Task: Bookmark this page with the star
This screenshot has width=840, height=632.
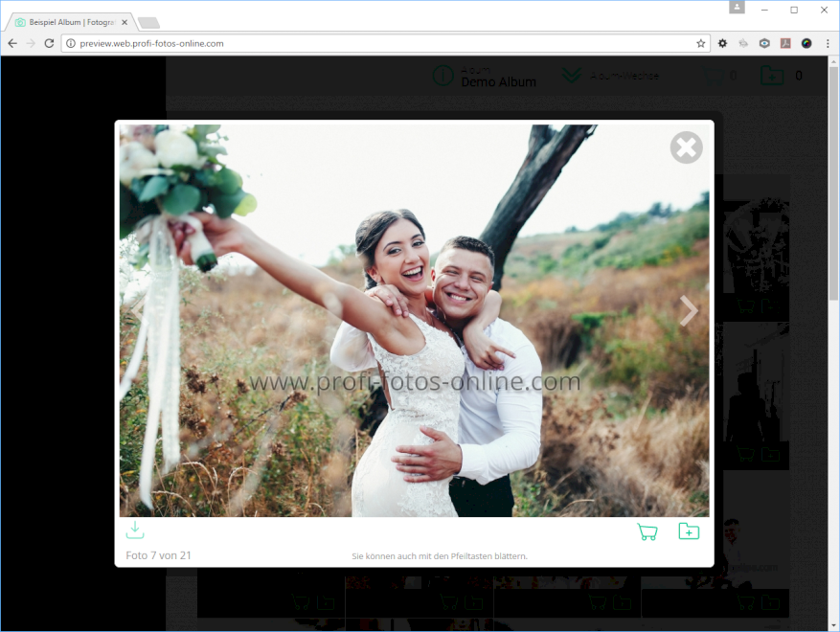Action: (701, 43)
